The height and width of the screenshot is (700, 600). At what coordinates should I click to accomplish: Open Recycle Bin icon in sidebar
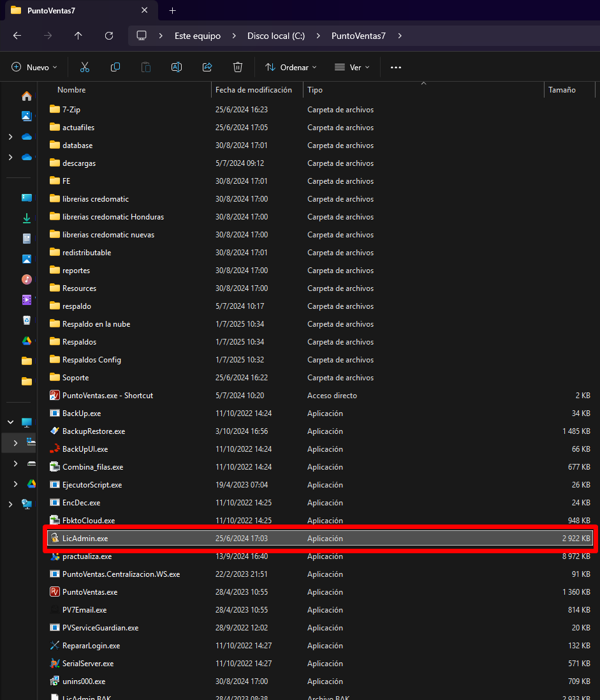pyautogui.click(x=27, y=320)
